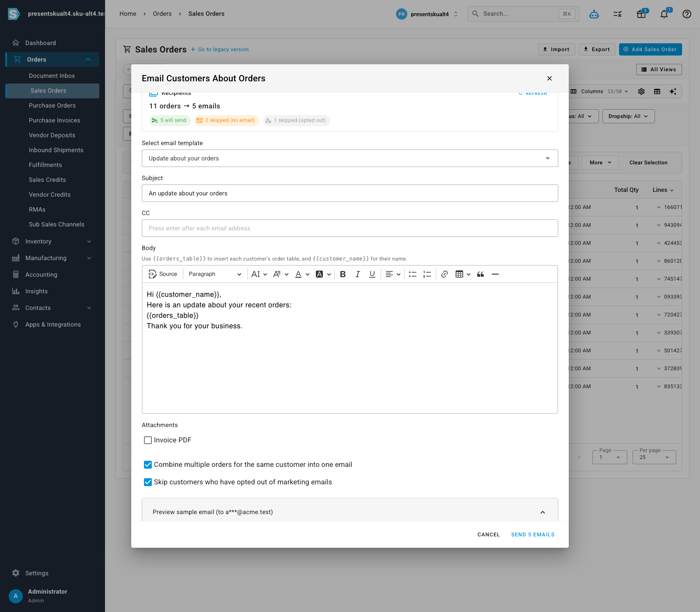Click the '2 skipped (no email)' chip
Screen dimensions: 700x612
click(227, 121)
